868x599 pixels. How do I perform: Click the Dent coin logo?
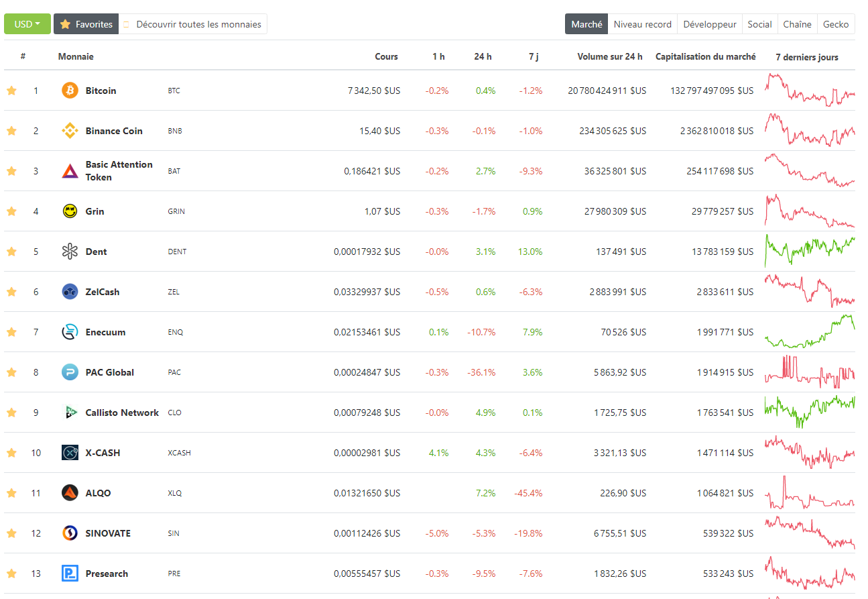70,252
